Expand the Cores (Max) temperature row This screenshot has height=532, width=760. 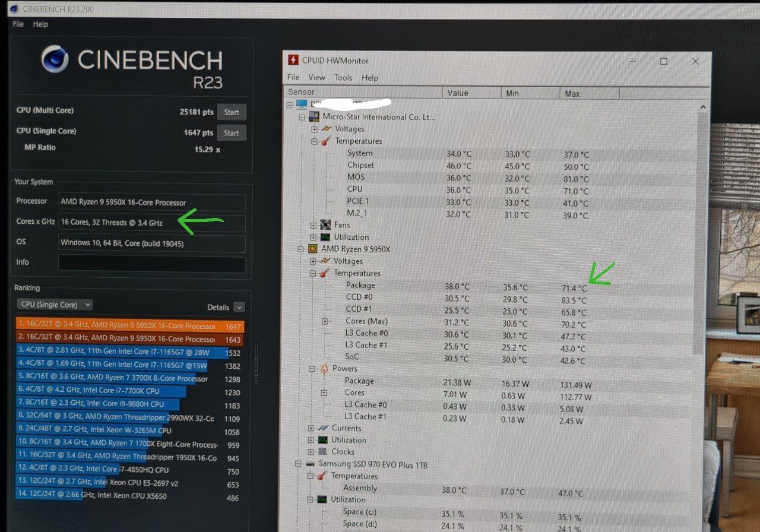324,321
